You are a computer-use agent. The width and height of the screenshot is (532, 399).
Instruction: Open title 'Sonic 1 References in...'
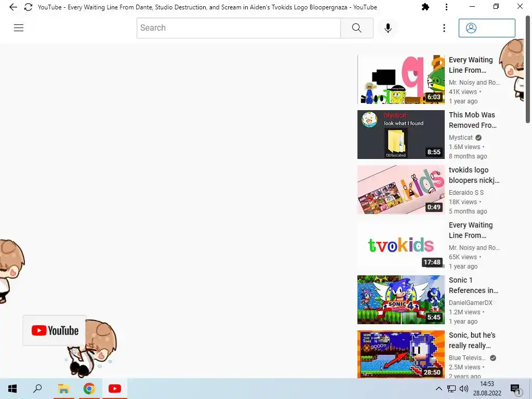[x=473, y=285]
